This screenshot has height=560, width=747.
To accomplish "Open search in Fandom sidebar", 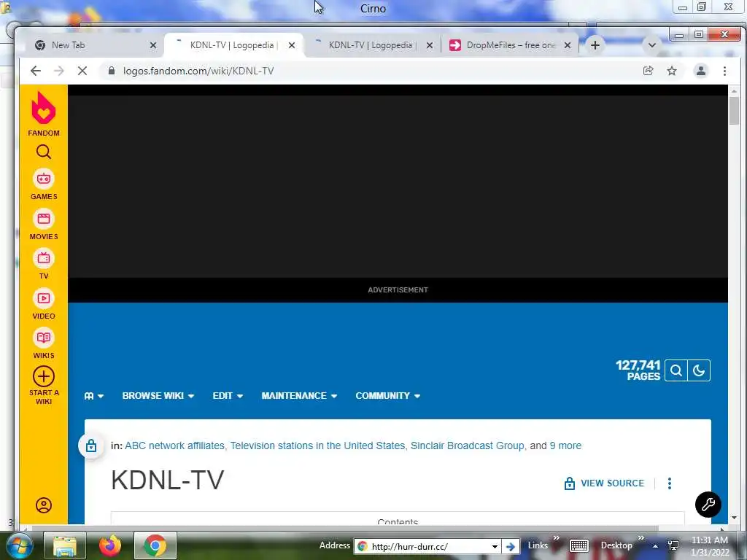I will tap(43, 152).
